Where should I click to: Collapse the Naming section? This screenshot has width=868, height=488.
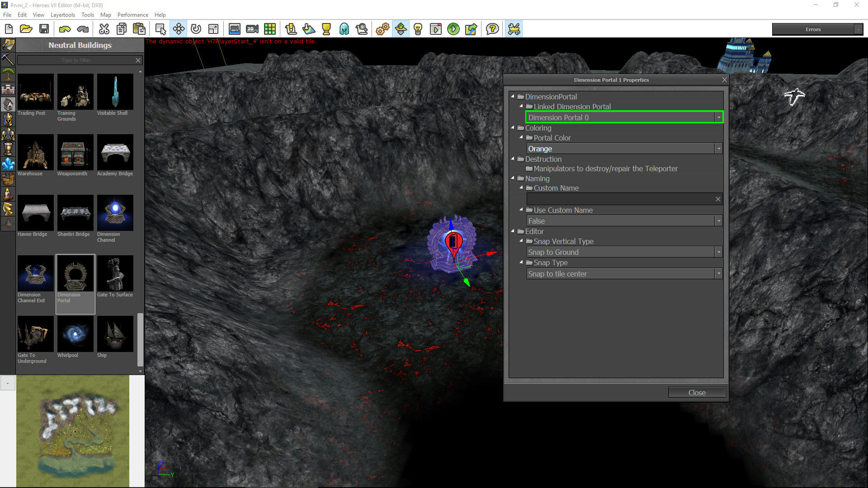click(x=513, y=178)
